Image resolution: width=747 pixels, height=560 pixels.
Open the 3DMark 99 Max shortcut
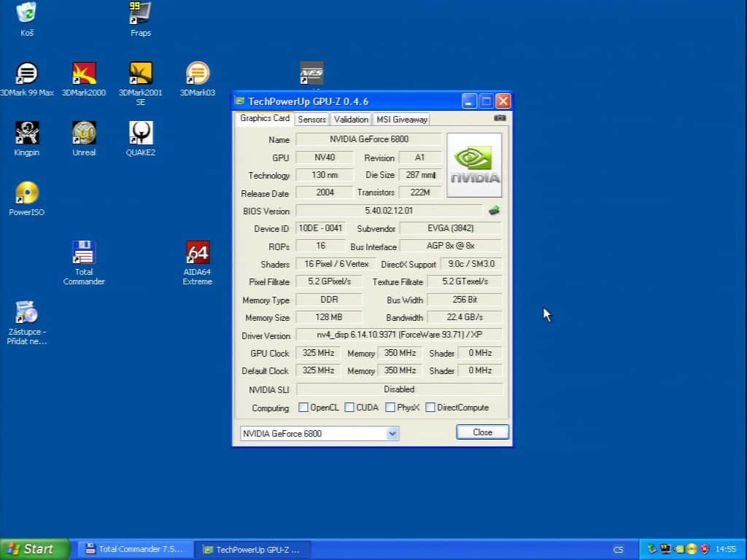27,74
